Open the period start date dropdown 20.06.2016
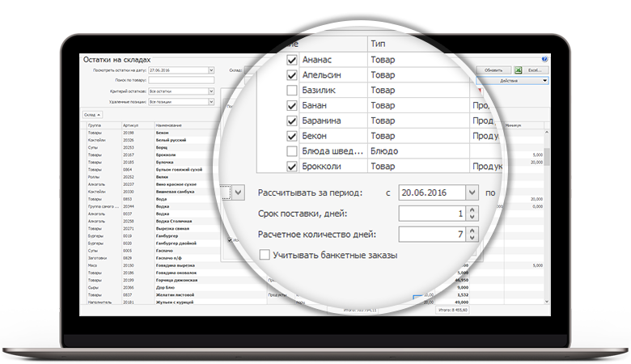Screen dimensions: 631x364 click(x=472, y=193)
